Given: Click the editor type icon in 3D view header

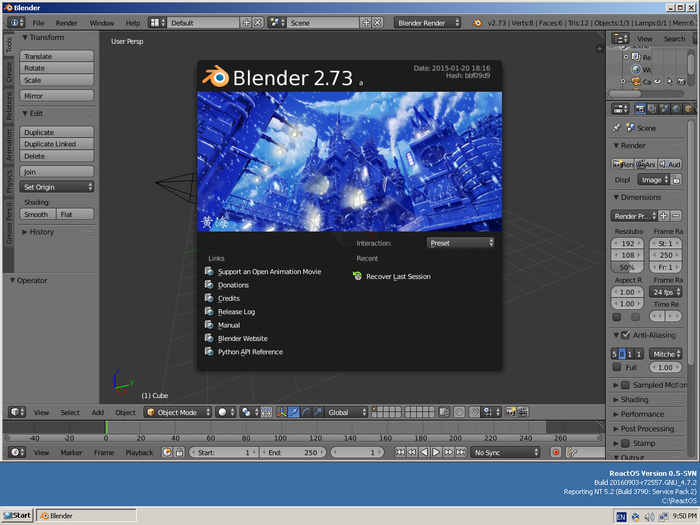Looking at the screenshot, I should (16, 412).
